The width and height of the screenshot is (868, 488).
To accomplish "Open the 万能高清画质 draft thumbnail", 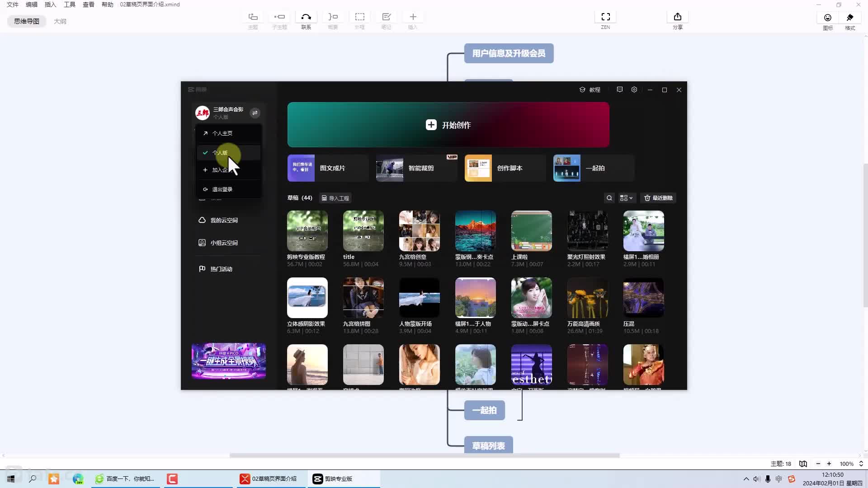I will (x=588, y=298).
